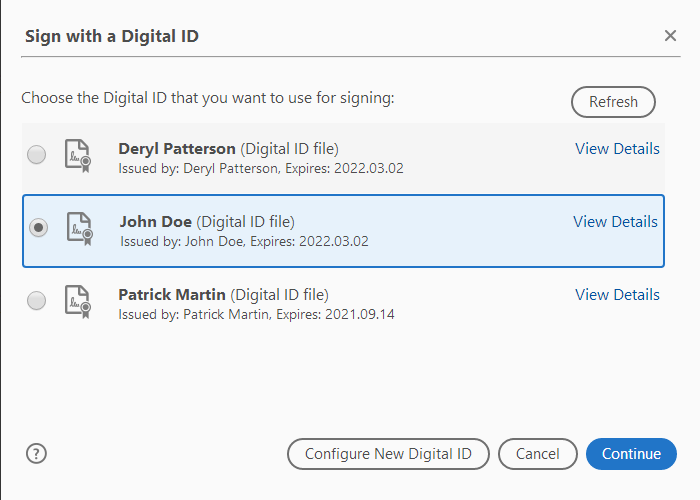This screenshot has width=700, height=500.
Task: Click the Patrick Martin name text
Action: pyautogui.click(x=172, y=295)
